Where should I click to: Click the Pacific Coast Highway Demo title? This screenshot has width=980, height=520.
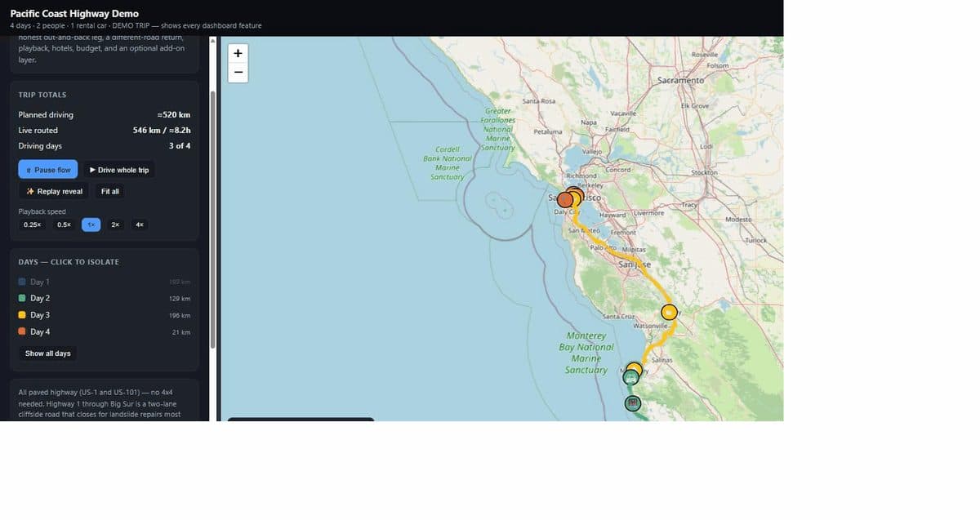click(74, 14)
